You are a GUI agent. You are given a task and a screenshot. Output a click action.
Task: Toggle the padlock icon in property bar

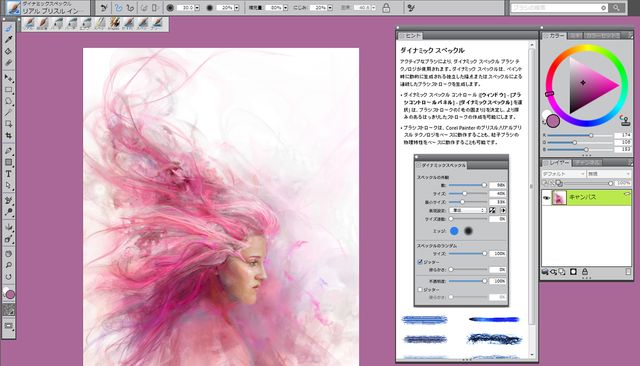pos(386,8)
